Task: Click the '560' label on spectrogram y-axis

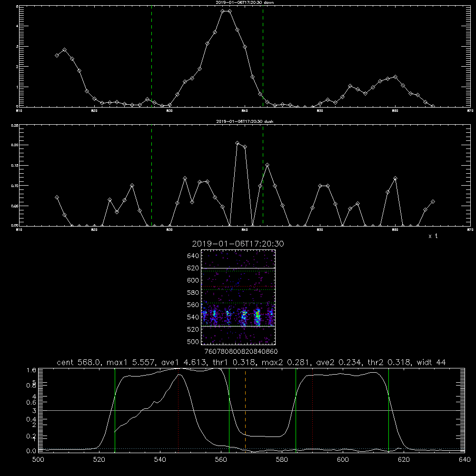Action: pyautogui.click(x=193, y=305)
